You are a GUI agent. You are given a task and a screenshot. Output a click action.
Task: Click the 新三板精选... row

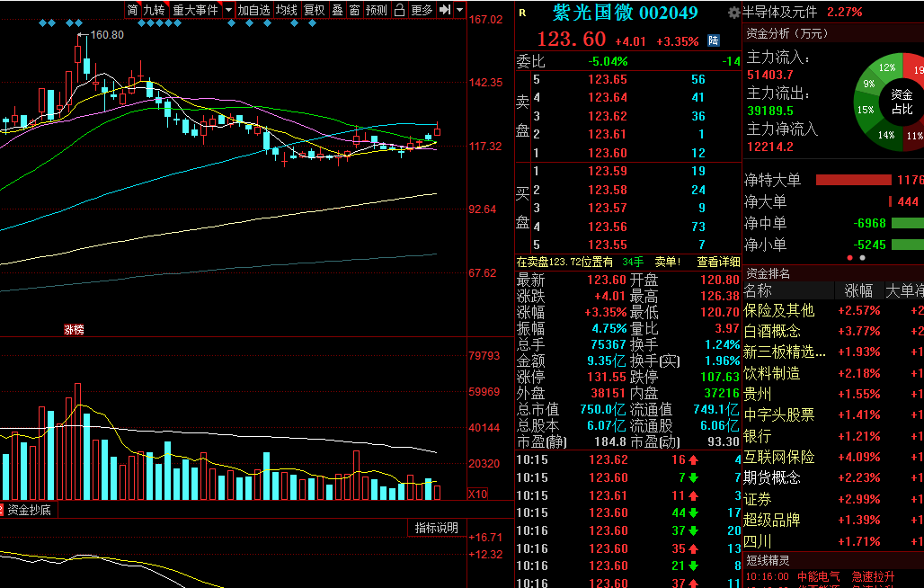pyautogui.click(x=833, y=352)
